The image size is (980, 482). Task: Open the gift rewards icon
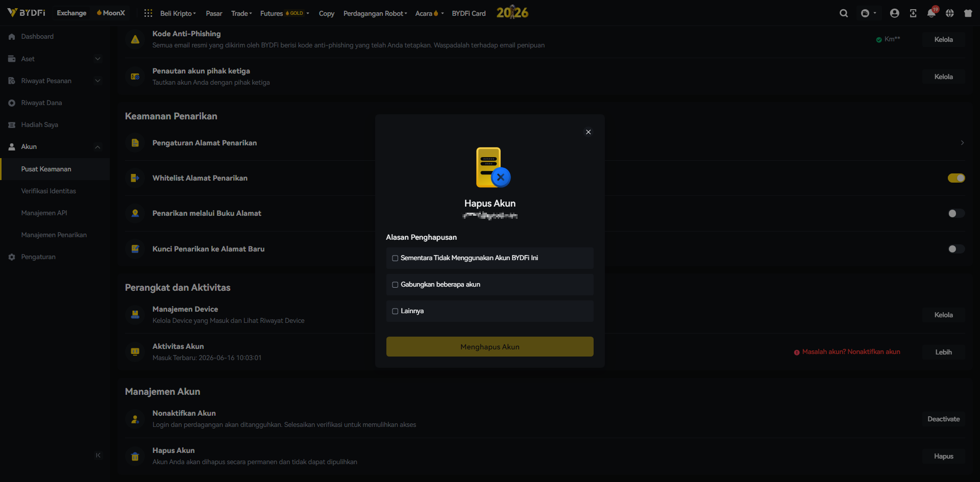pyautogui.click(x=968, y=13)
